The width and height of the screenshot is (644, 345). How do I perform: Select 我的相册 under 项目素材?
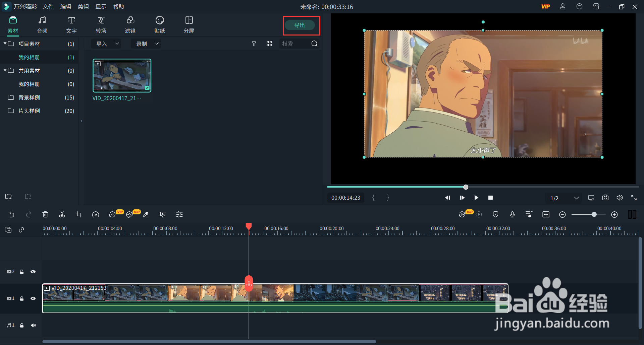(29, 57)
